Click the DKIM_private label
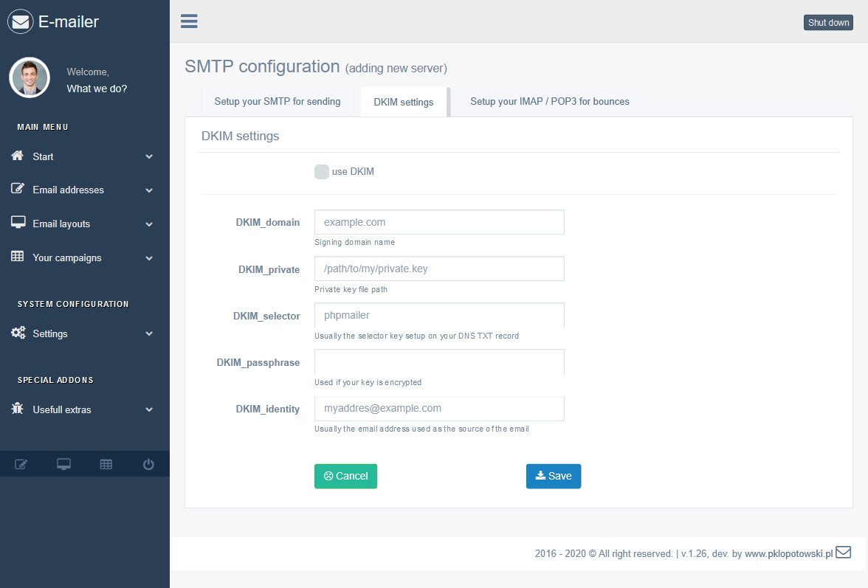Screen dimensions: 868x588 pyautogui.click(x=269, y=269)
